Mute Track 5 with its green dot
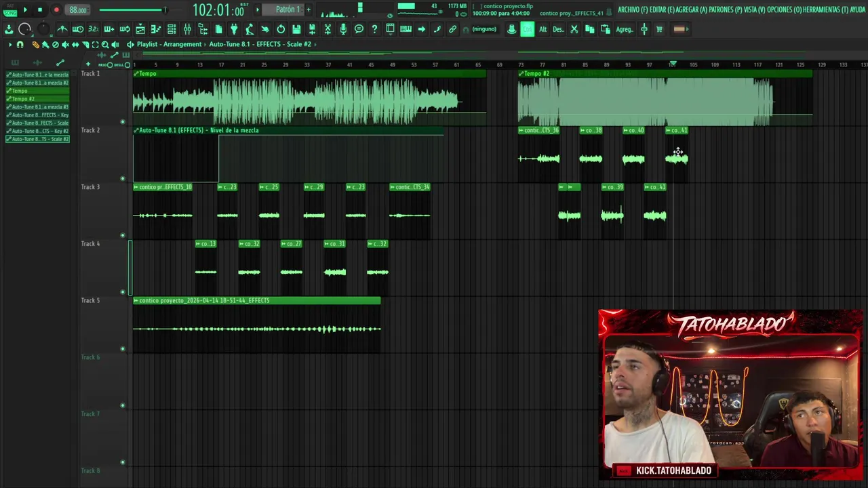 pyautogui.click(x=123, y=349)
